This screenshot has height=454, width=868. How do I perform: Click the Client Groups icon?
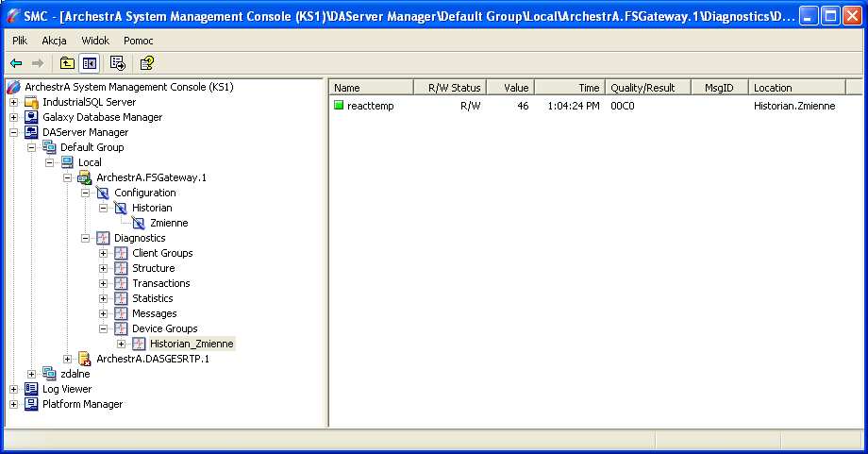(x=121, y=253)
